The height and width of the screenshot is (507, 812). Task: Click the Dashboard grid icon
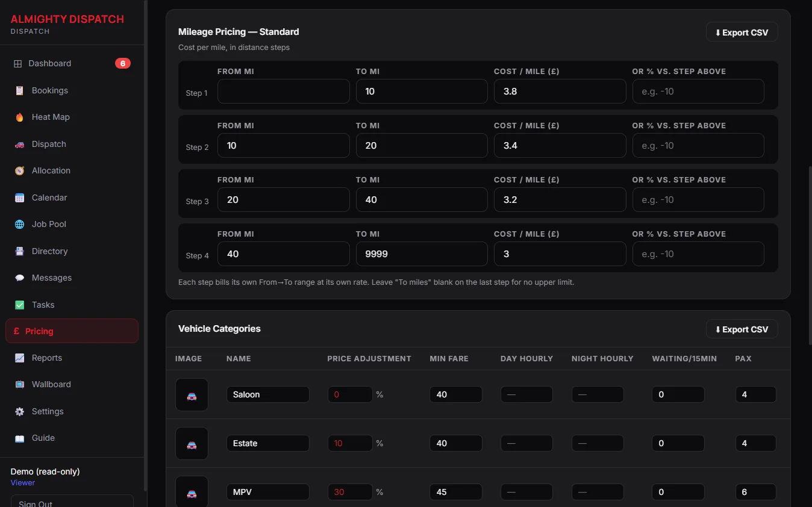click(x=18, y=64)
